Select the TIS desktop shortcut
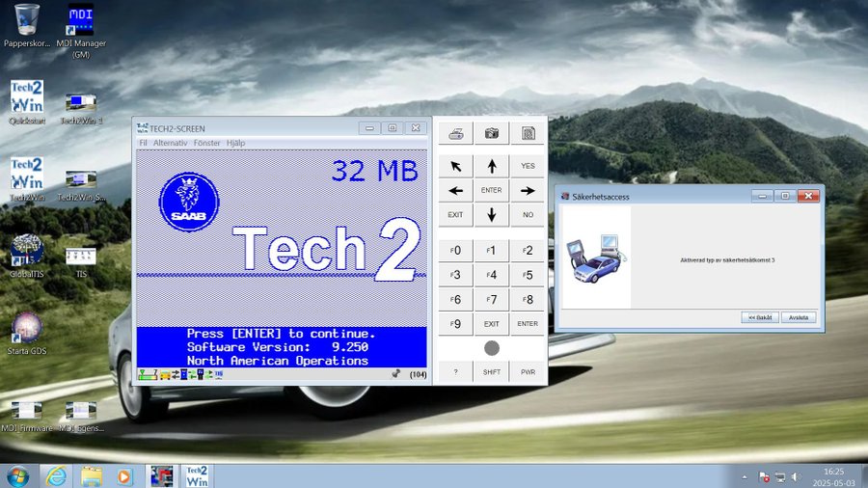 pos(81,262)
